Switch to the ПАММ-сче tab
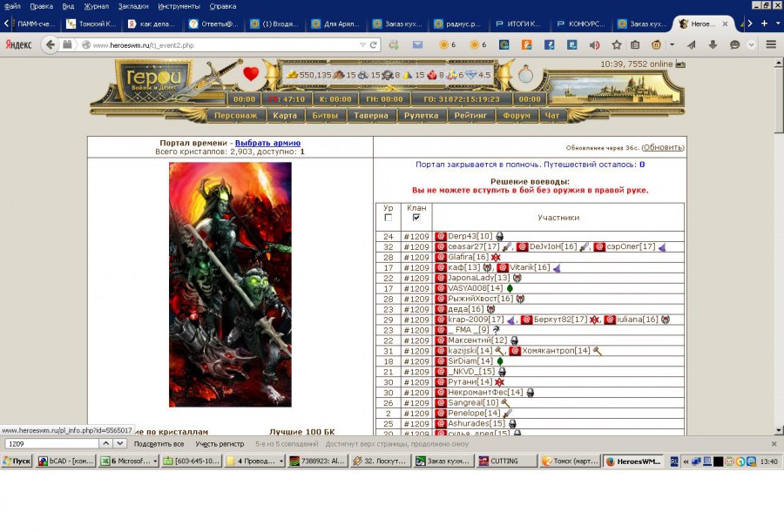The image size is (784, 532). pos(33,24)
